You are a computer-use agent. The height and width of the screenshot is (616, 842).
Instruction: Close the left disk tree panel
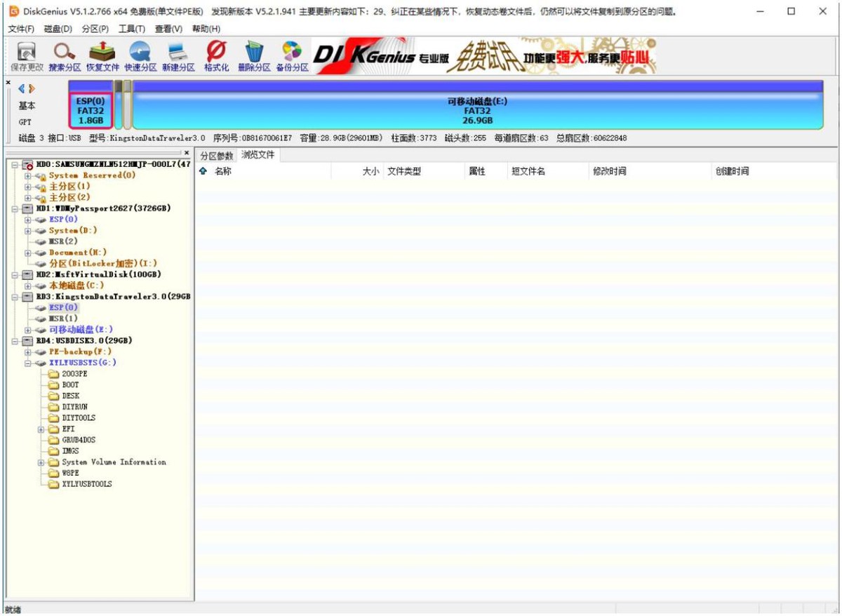point(187,152)
